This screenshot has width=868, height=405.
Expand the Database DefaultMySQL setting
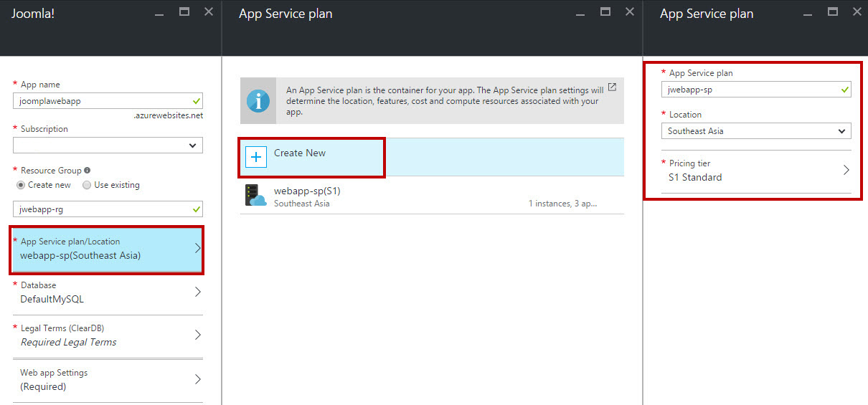click(x=108, y=292)
